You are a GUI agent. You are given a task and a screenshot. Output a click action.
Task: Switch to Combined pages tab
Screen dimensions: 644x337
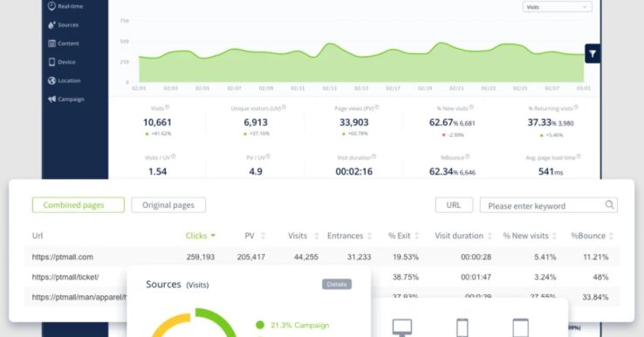coord(78,205)
